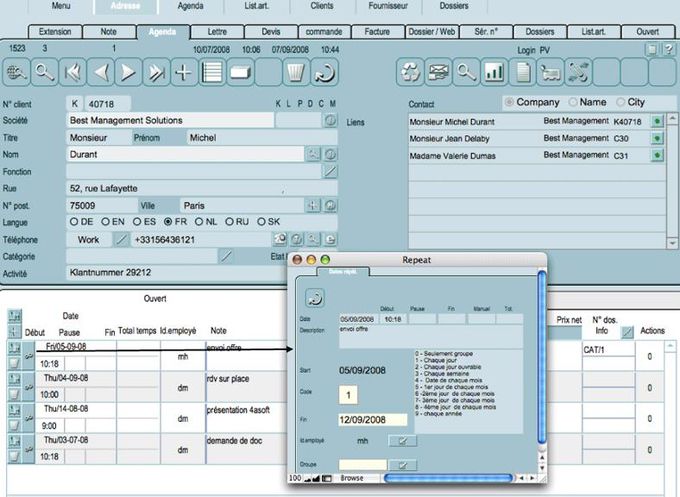Open the Clients top menu tab
Screen dimensions: 680x497
pyautogui.click(x=322, y=6)
